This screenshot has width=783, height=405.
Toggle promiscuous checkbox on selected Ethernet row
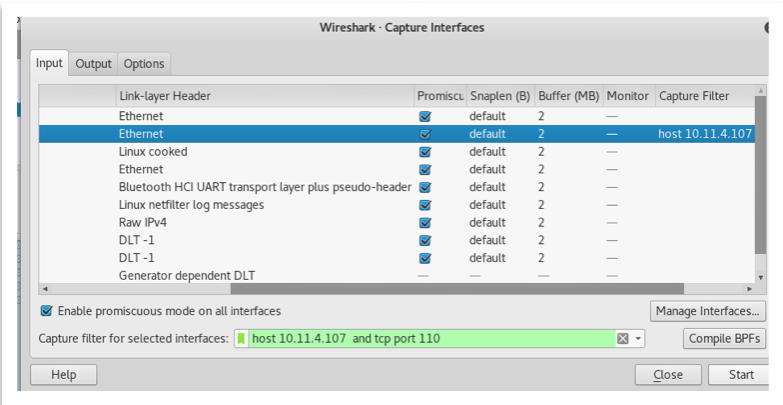[425, 134]
